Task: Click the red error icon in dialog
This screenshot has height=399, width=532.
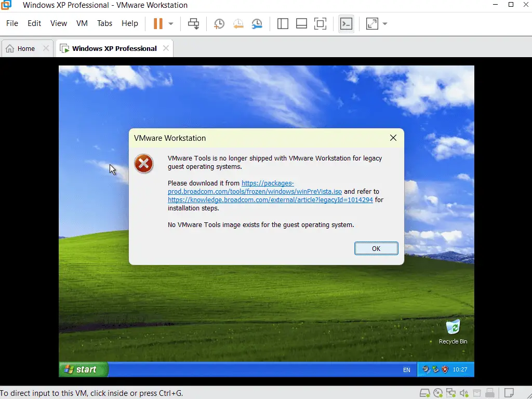Action: click(x=144, y=164)
